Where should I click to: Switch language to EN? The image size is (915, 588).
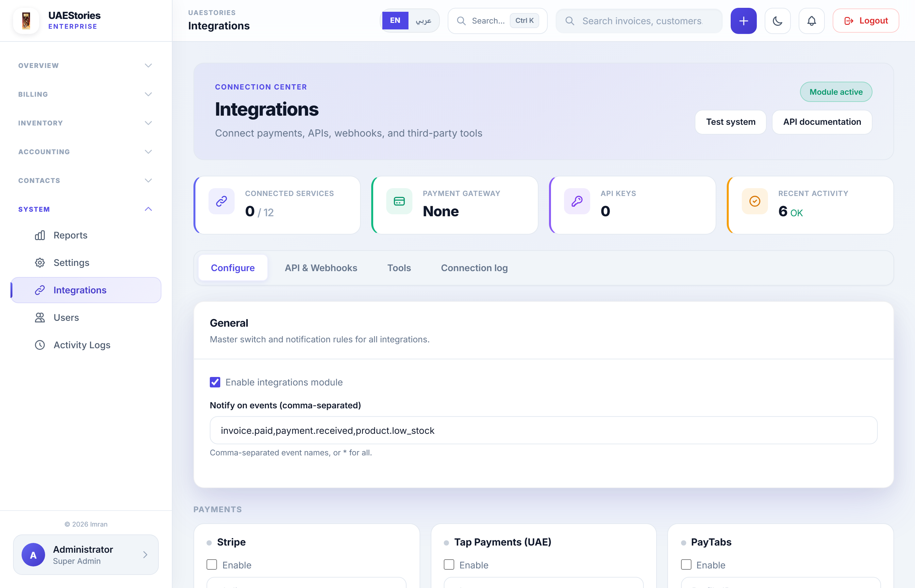point(395,21)
